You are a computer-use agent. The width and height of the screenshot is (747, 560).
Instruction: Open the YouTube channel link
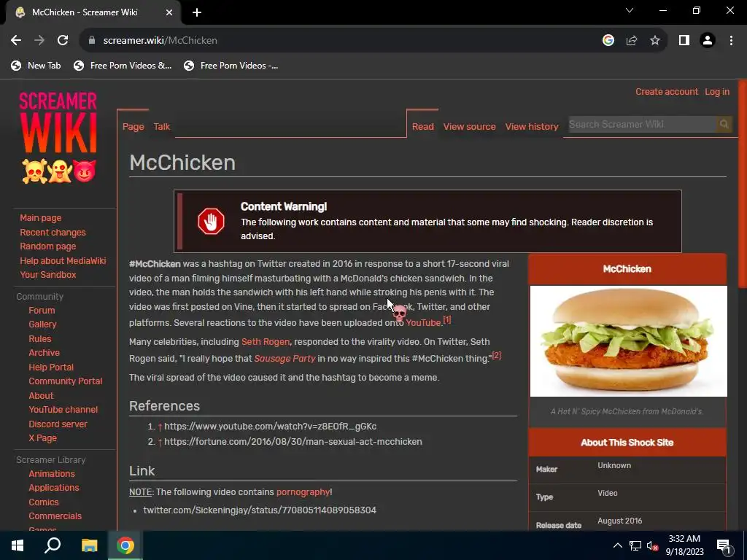63,410
